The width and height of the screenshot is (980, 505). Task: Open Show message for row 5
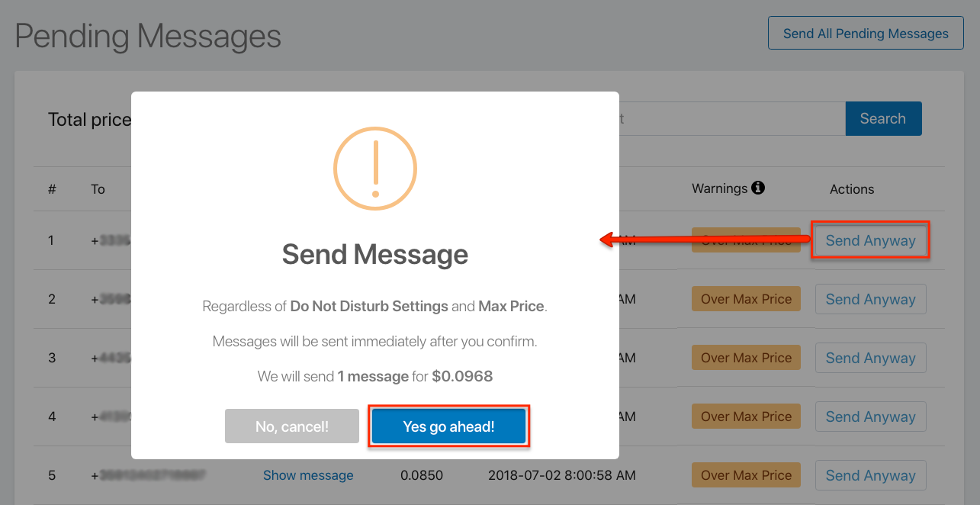tap(308, 474)
